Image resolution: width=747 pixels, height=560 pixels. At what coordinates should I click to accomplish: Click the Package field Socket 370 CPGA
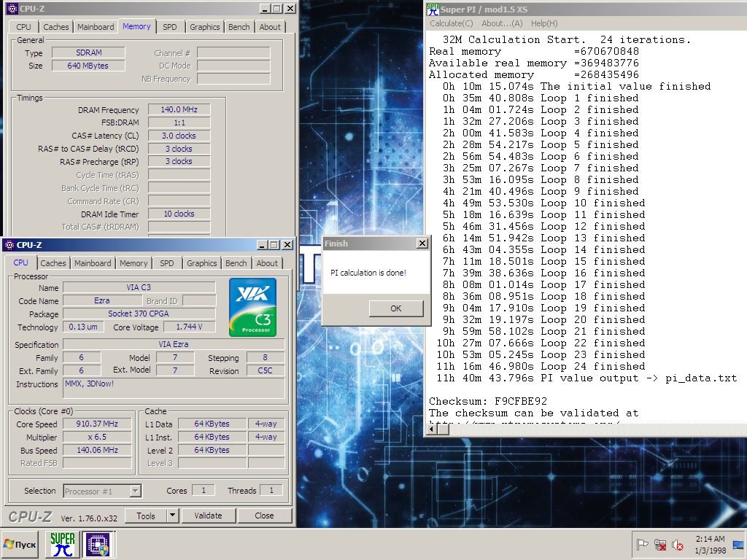pyautogui.click(x=139, y=314)
